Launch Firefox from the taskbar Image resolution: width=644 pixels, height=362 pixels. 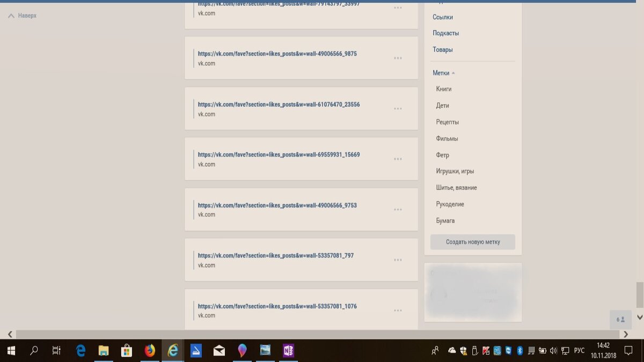tap(150, 351)
